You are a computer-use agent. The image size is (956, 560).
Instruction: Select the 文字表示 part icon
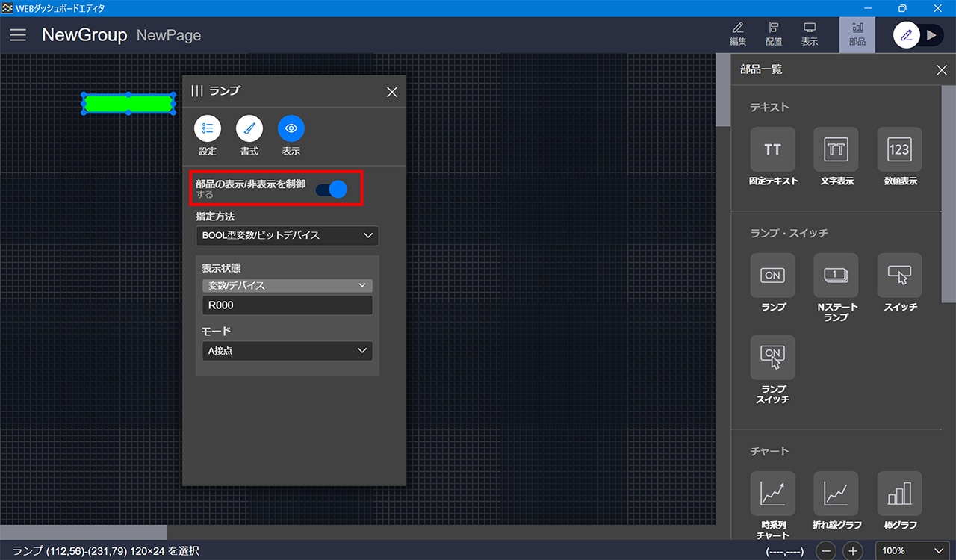pos(836,149)
